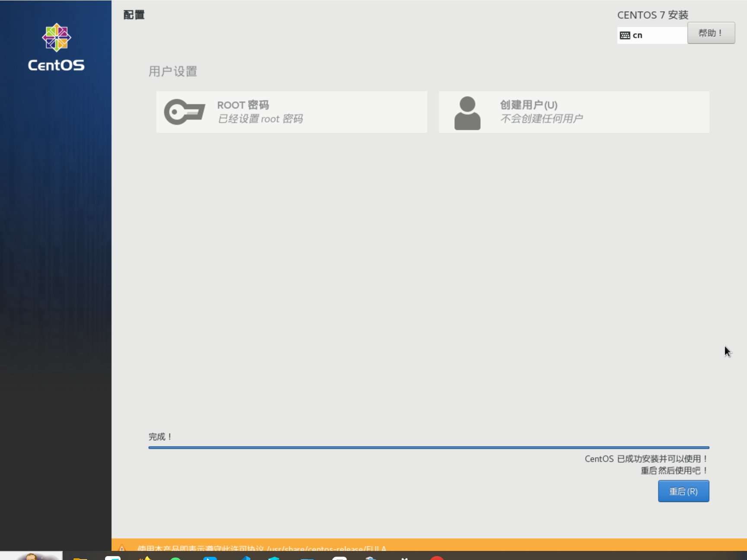This screenshot has height=560, width=747.
Task: Click the 用户设置 section heading
Action: 173,71
